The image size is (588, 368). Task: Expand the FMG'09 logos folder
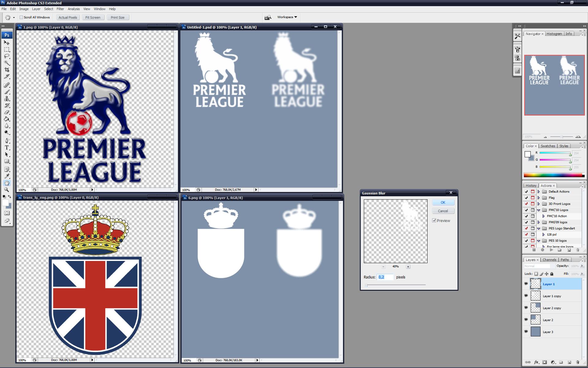[539, 222]
